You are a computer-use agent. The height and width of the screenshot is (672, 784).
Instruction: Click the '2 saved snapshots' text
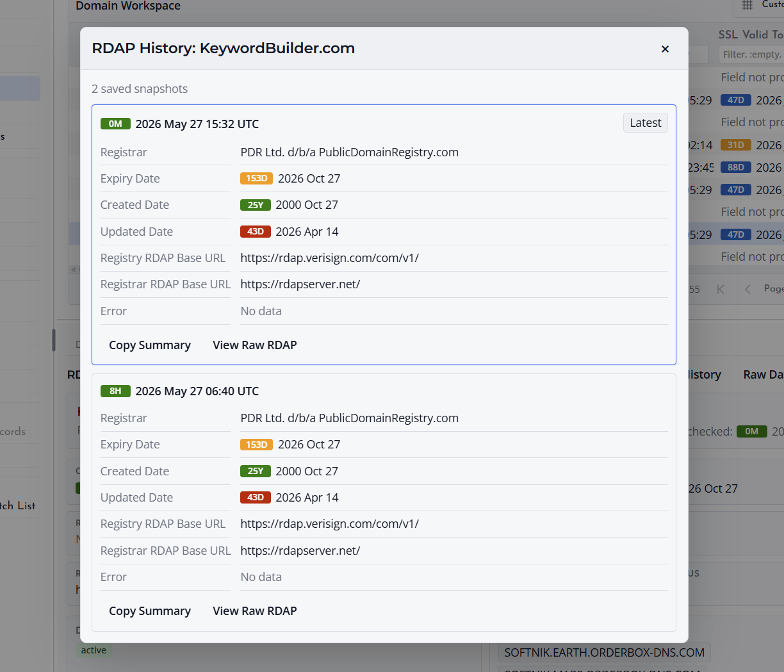pyautogui.click(x=140, y=88)
